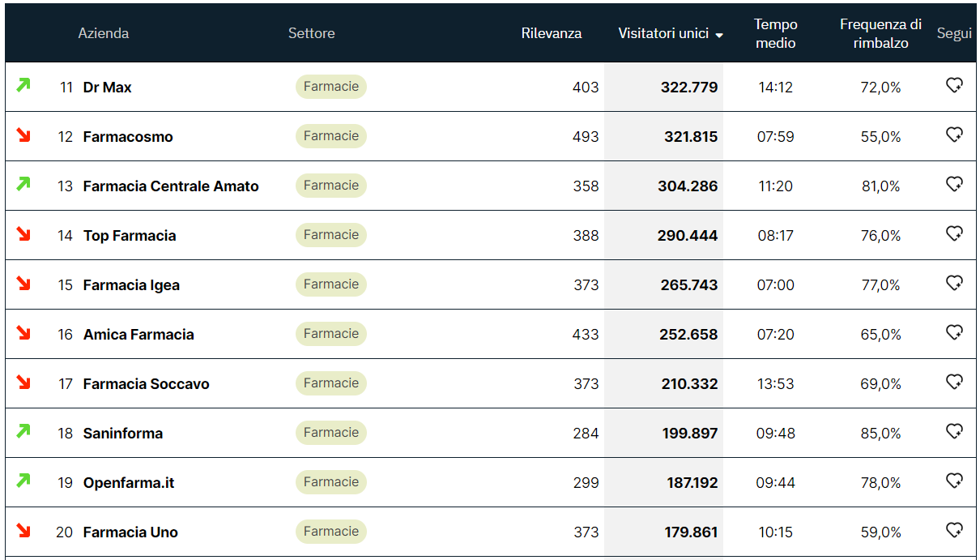Click Farmacie tag in Farmacia Uno row
This screenshot has width=980, height=560.
(331, 532)
